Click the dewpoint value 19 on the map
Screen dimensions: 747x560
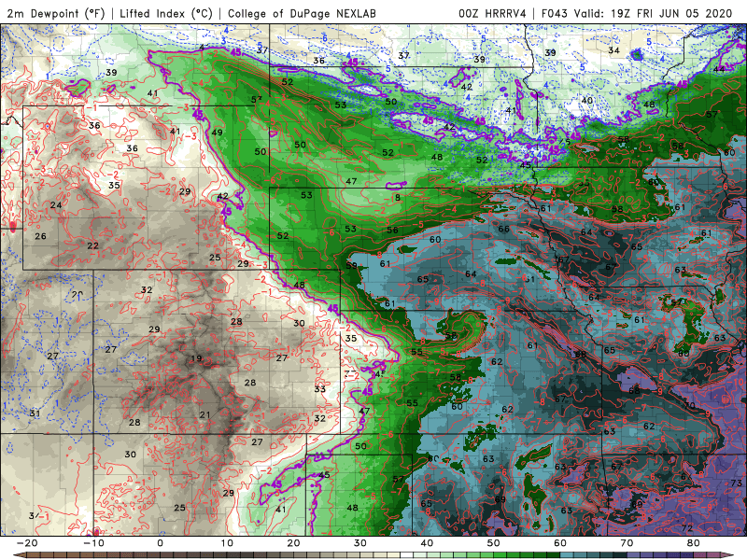point(196,358)
